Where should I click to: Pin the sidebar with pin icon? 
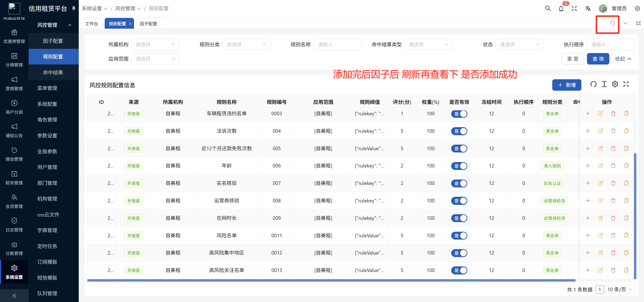click(74, 9)
